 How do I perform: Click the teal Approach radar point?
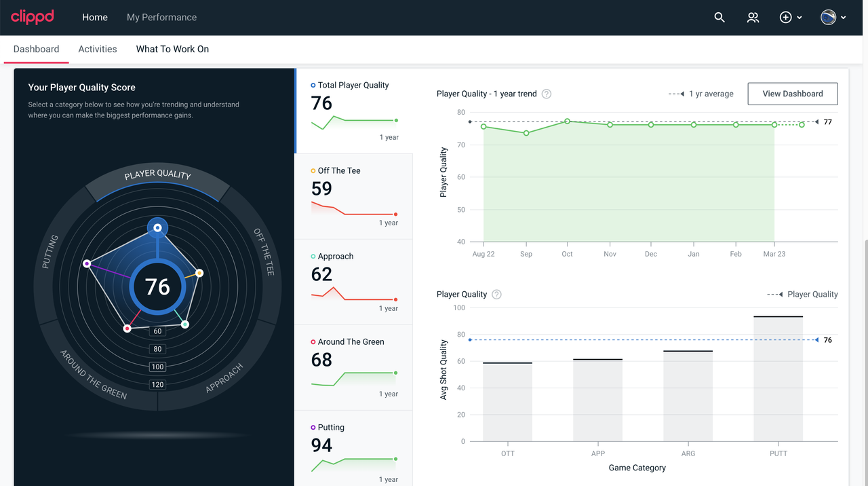click(x=185, y=324)
